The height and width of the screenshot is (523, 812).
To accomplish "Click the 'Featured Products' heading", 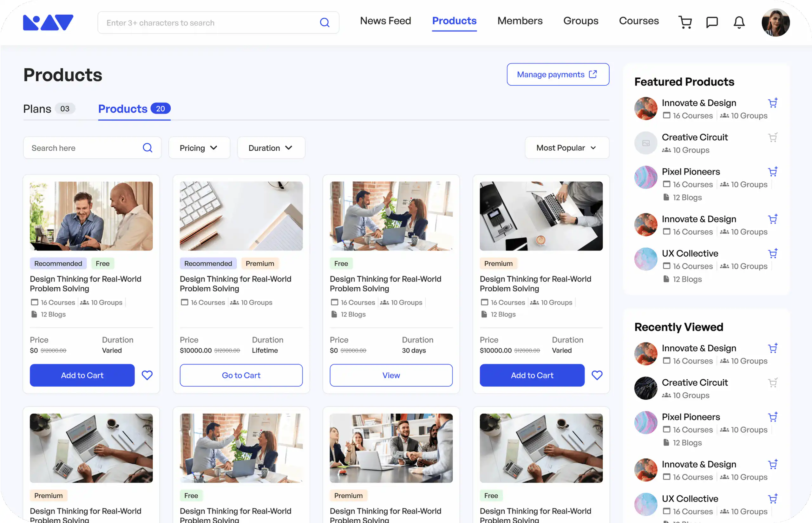I will pos(684,82).
